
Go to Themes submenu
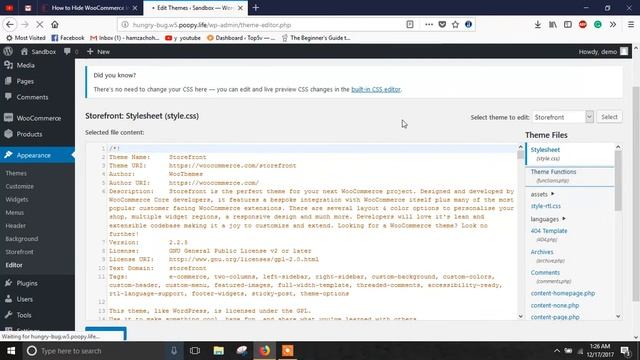[x=16, y=173]
